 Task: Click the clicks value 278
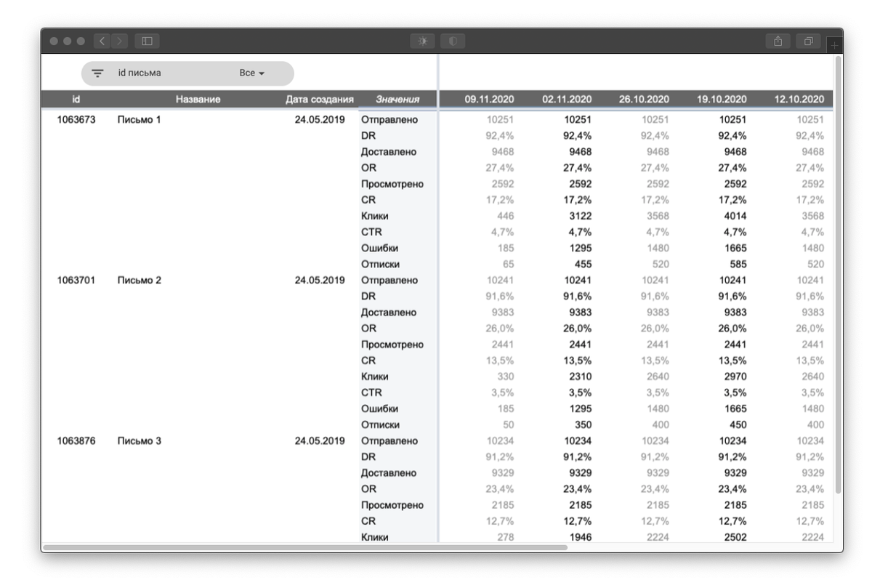click(504, 537)
